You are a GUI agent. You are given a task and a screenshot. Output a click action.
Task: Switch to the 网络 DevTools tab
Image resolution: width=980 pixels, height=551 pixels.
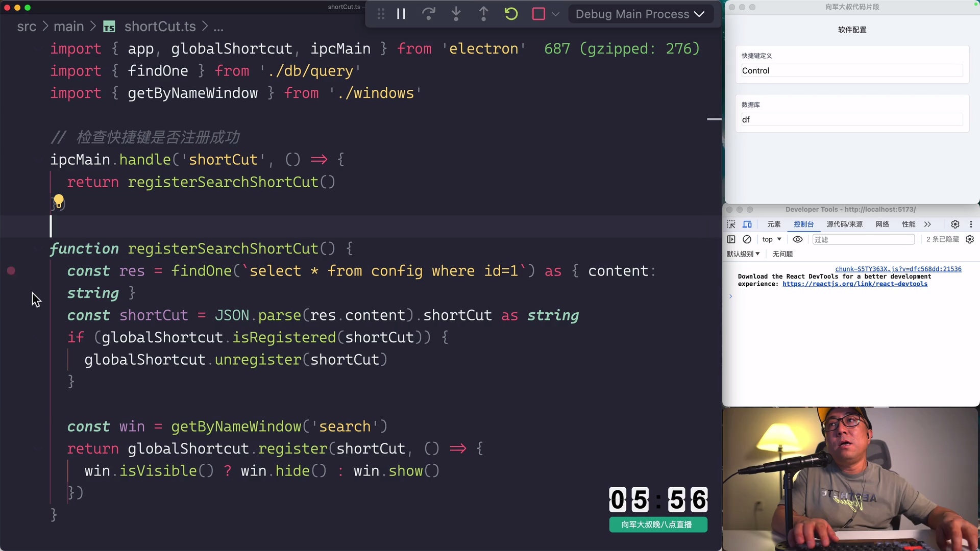tap(883, 224)
